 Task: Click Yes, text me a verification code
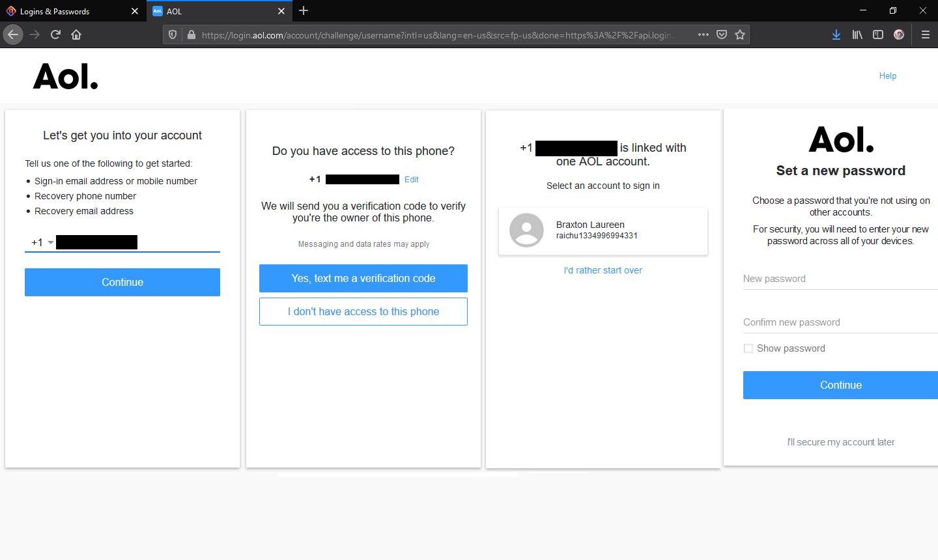[363, 278]
